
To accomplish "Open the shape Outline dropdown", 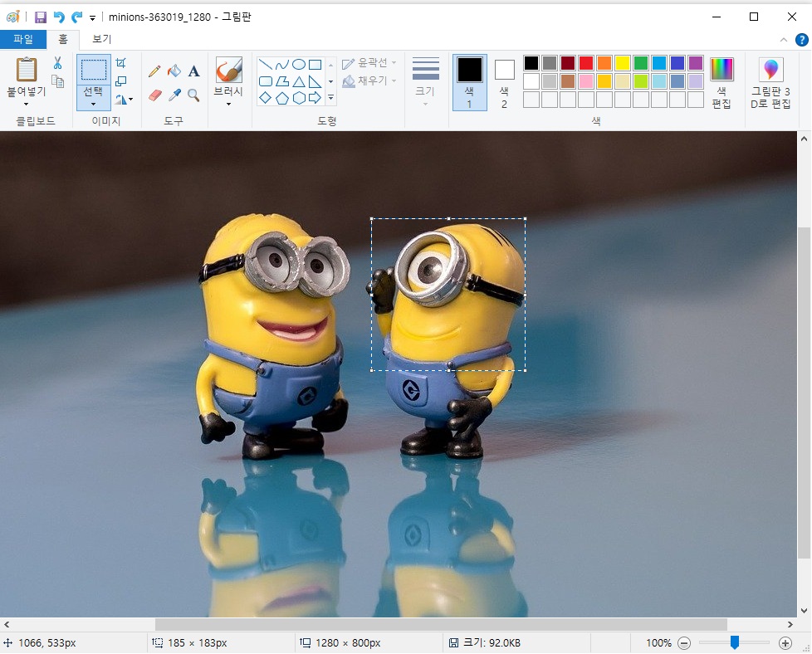I will pos(369,63).
